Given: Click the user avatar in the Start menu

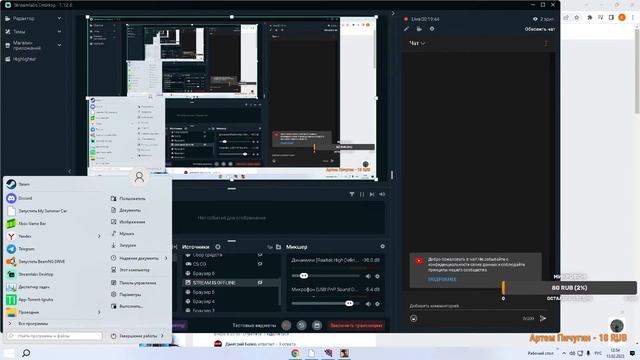Looking at the screenshot, I should tap(139, 177).
